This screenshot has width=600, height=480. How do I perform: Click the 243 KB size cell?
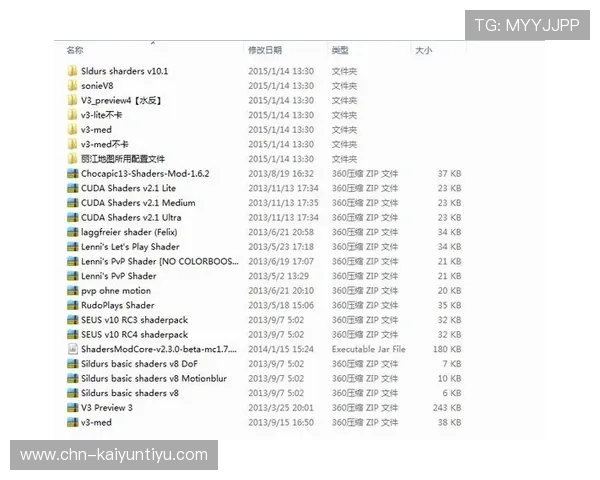pos(447,407)
